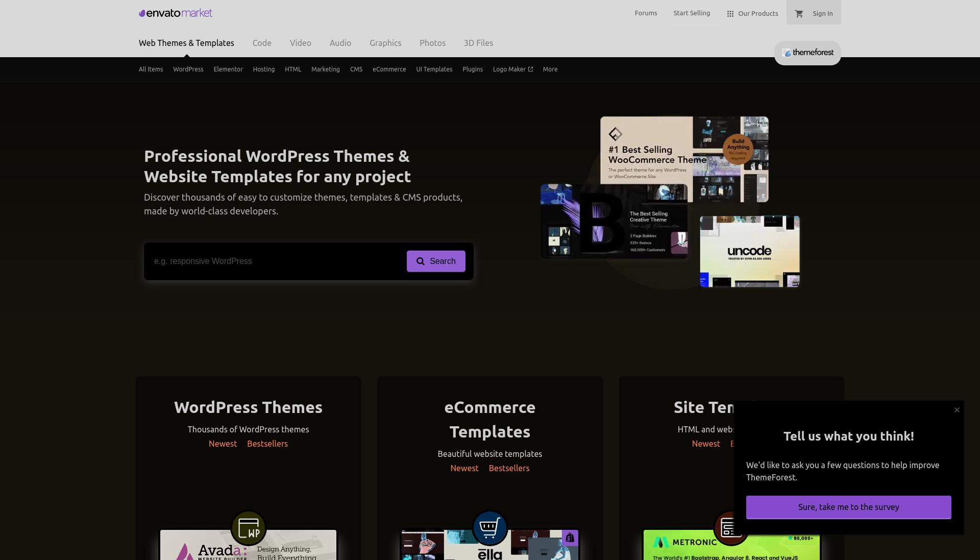Screen dimensions: 980x560
Task: Click eCommerce Templates heading
Action: pyautogui.click(x=490, y=420)
